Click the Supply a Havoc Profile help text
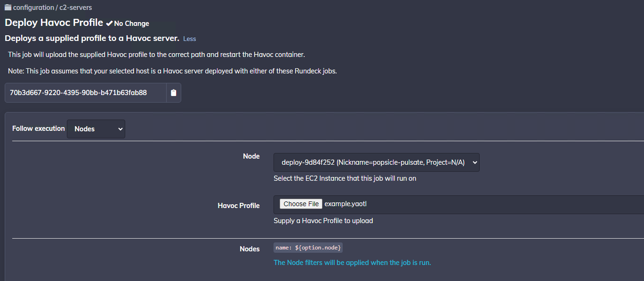The width and height of the screenshot is (644, 281). (323, 221)
